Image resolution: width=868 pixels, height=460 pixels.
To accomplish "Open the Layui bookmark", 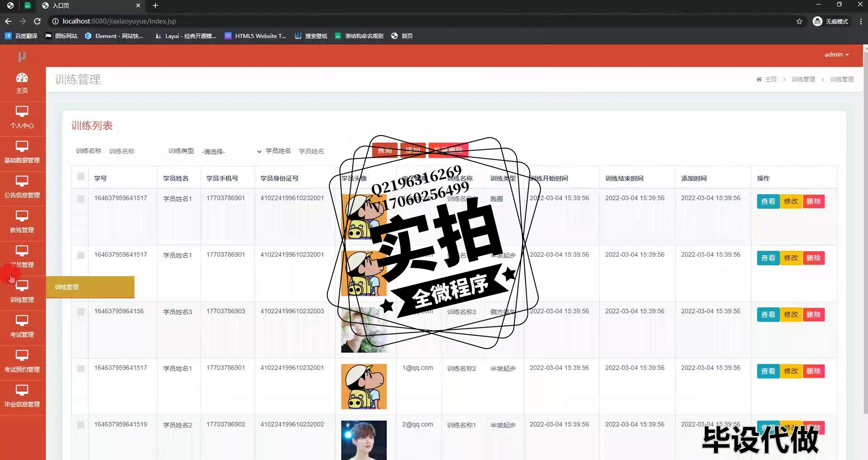I will [185, 36].
